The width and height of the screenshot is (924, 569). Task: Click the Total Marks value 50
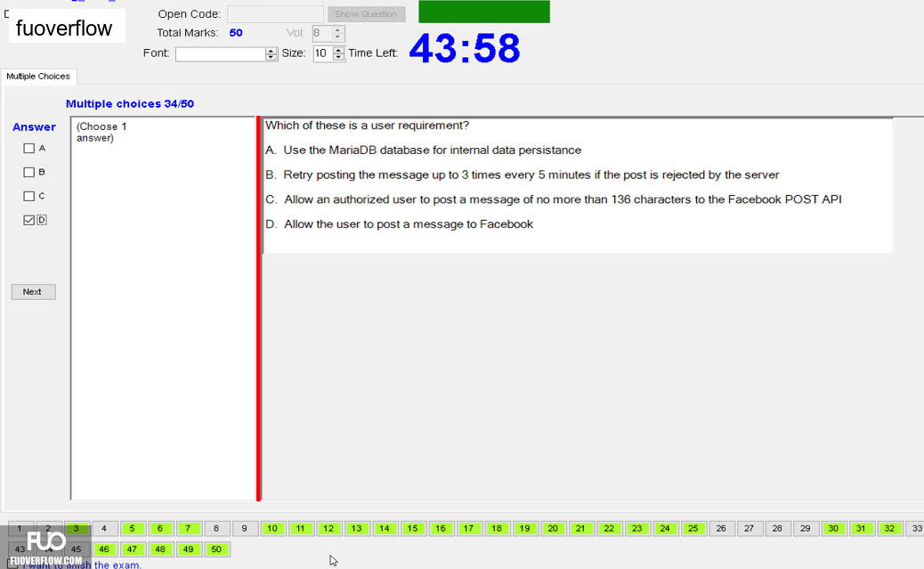coord(236,33)
